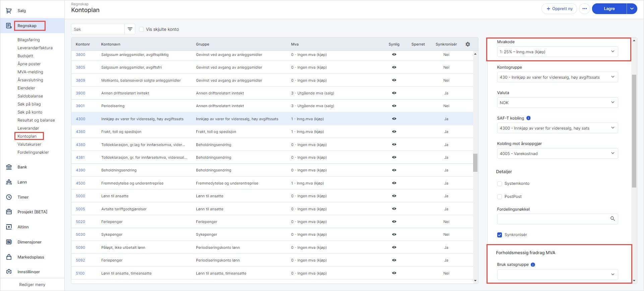Open table column settings gear icon
The height and width of the screenshot is (291, 644).
tap(468, 44)
